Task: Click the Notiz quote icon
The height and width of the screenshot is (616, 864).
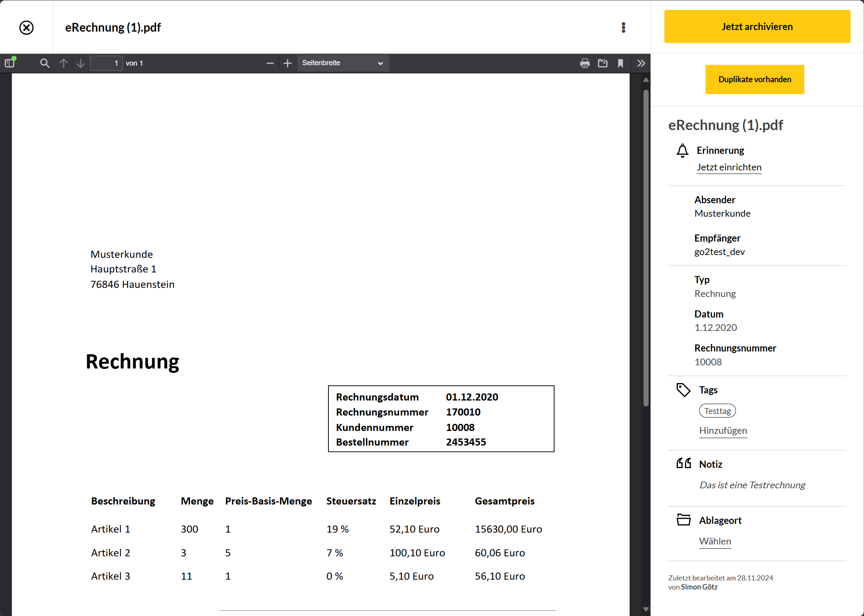Action: 683,463
